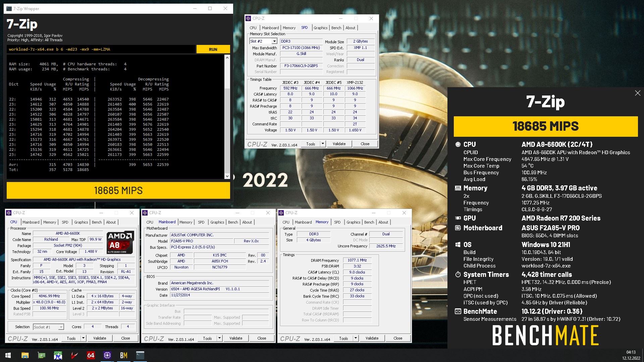Open the Windows Start menu
The image size is (644, 362).
point(8,355)
